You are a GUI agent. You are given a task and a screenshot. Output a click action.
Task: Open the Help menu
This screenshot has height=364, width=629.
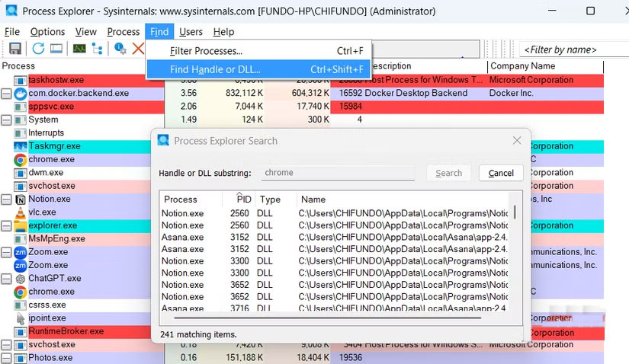[223, 32]
